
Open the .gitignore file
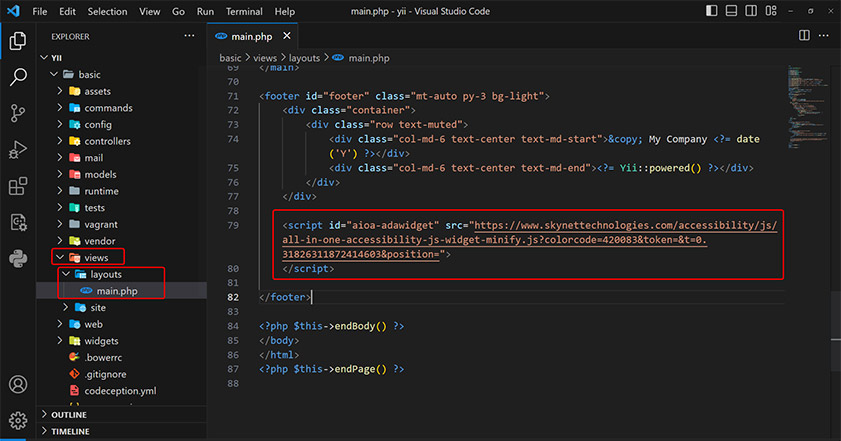pyautogui.click(x=121, y=373)
